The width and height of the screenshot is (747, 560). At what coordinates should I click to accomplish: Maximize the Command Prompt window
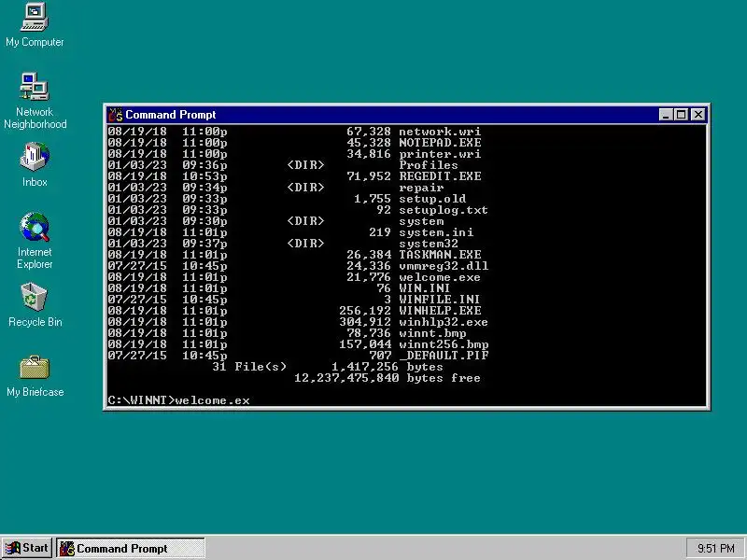pos(682,115)
